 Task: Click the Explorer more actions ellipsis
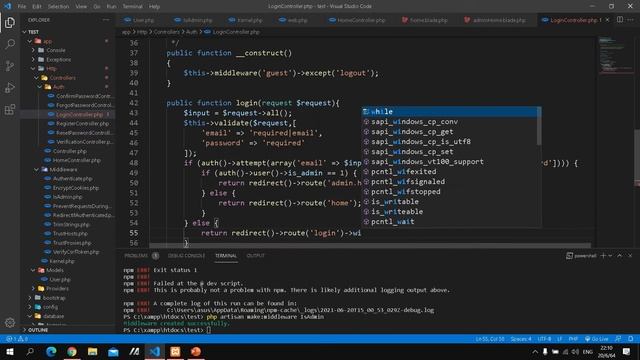(x=106, y=20)
